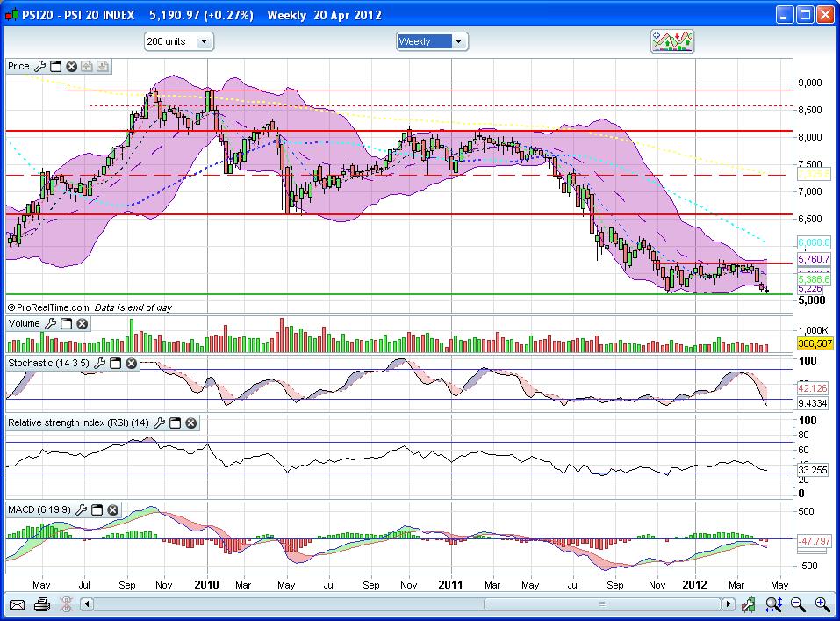Click the Price panel label
The image size is (840, 621).
(18, 66)
